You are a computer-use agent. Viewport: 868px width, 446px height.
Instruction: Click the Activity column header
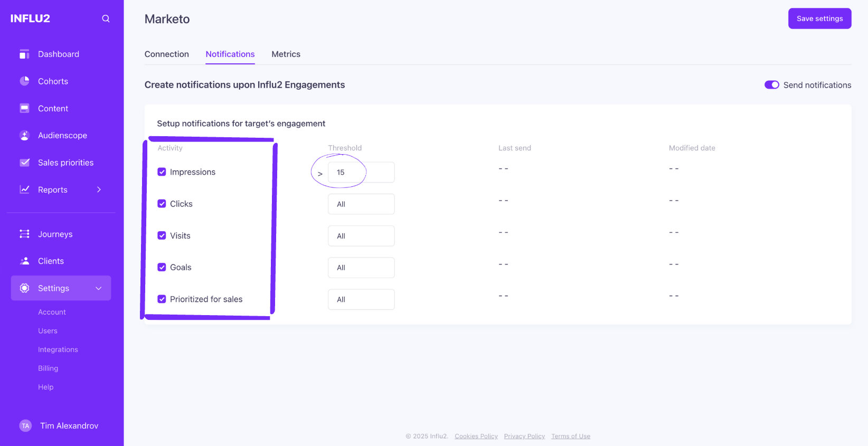tap(170, 148)
